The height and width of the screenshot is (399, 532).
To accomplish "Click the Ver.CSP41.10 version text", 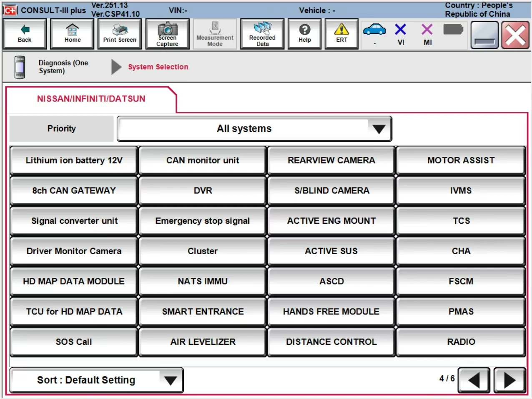I will [x=115, y=14].
